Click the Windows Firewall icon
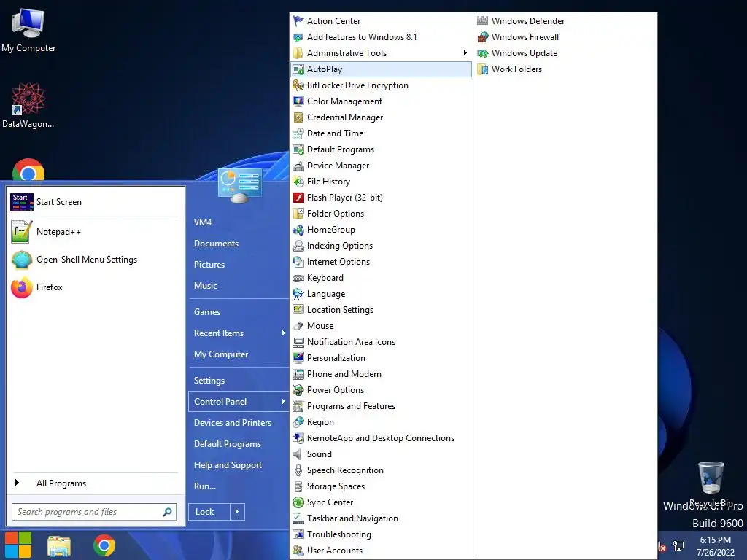747x560 pixels. point(483,37)
